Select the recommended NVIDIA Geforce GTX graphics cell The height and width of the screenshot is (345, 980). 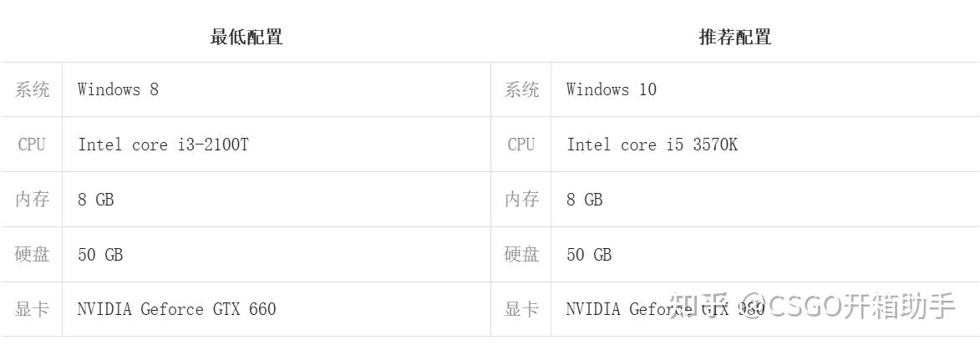tap(618, 309)
